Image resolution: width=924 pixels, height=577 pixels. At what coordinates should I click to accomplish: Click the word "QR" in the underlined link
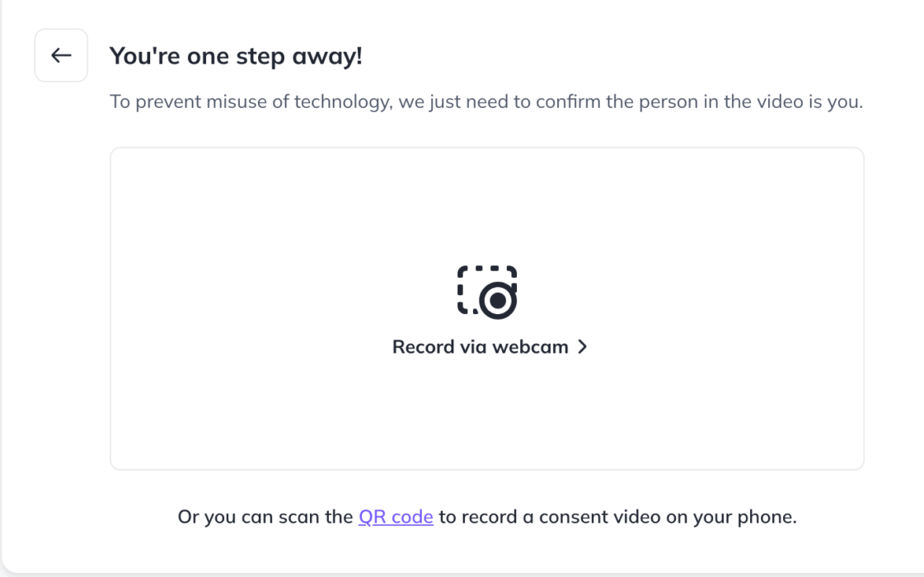coord(371,518)
